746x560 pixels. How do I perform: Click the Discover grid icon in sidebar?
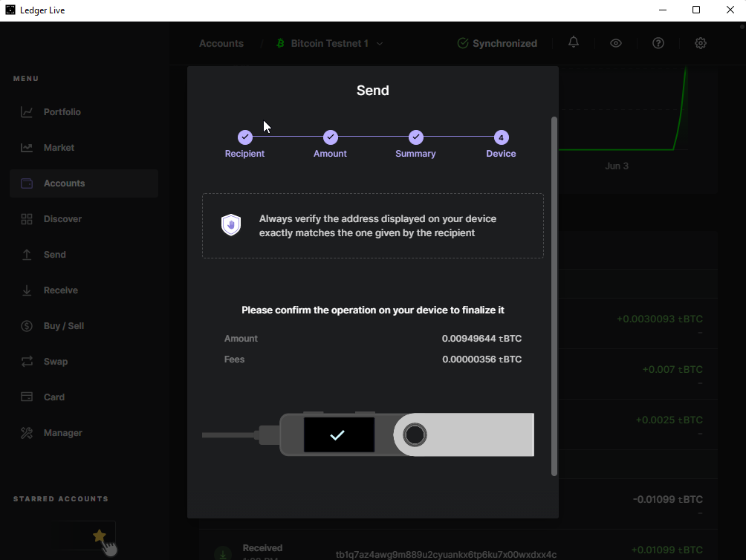(x=27, y=219)
